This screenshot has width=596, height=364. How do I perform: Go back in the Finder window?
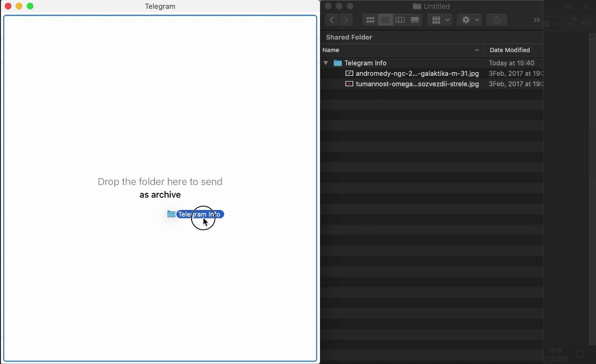pyautogui.click(x=332, y=20)
